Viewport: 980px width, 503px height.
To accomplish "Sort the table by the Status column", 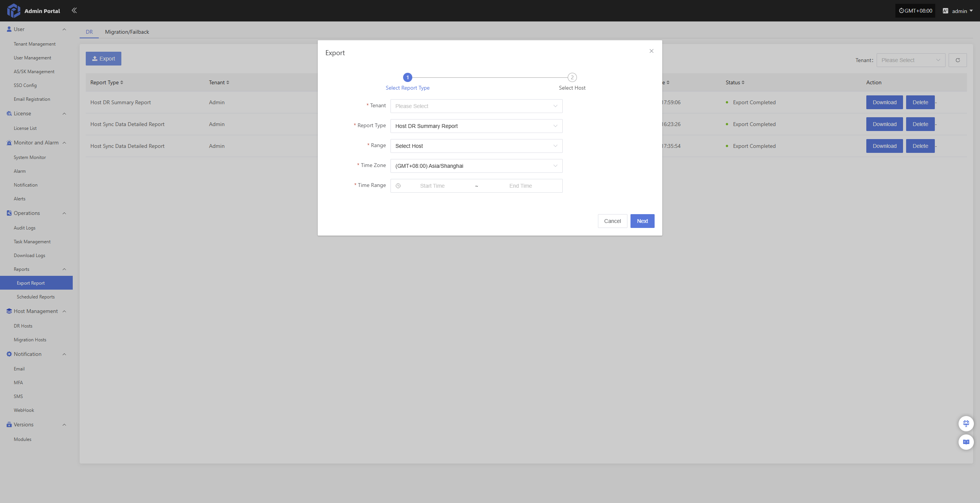I will coord(743,82).
